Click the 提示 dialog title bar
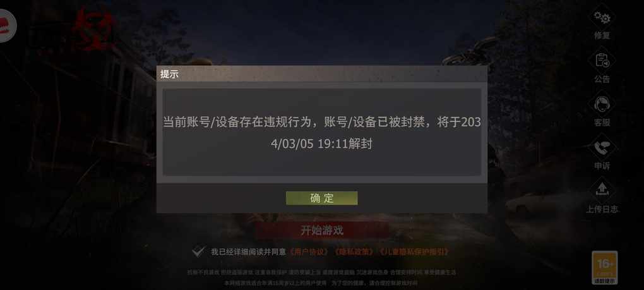Screen dimensions: 644x290 pyautogui.click(x=321, y=74)
